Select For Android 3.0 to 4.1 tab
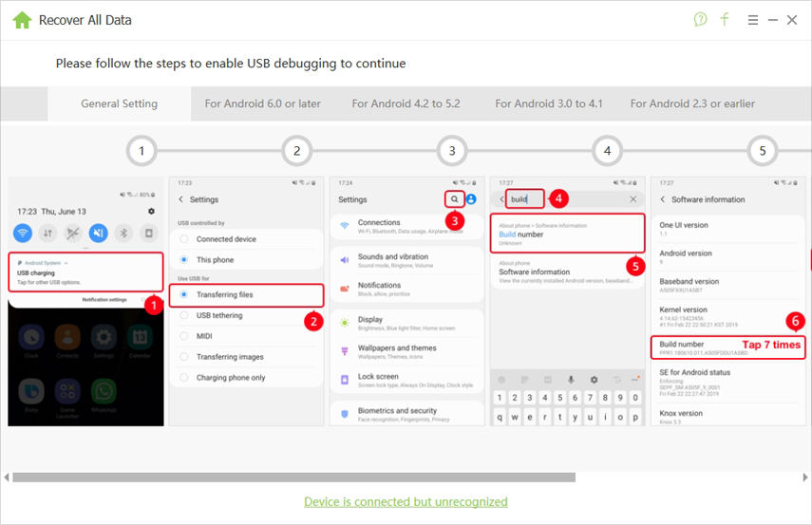Viewport: 812px width, 525px height. coord(549,103)
